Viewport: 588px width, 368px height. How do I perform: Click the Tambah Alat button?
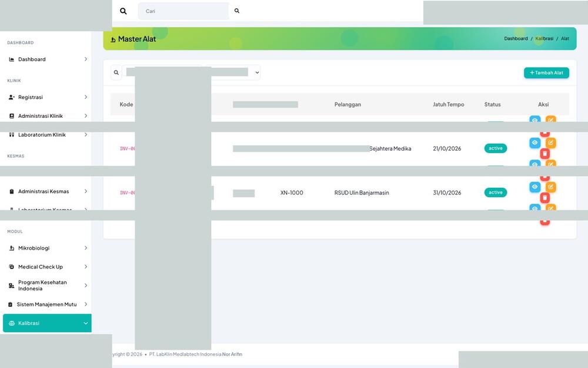[546, 73]
